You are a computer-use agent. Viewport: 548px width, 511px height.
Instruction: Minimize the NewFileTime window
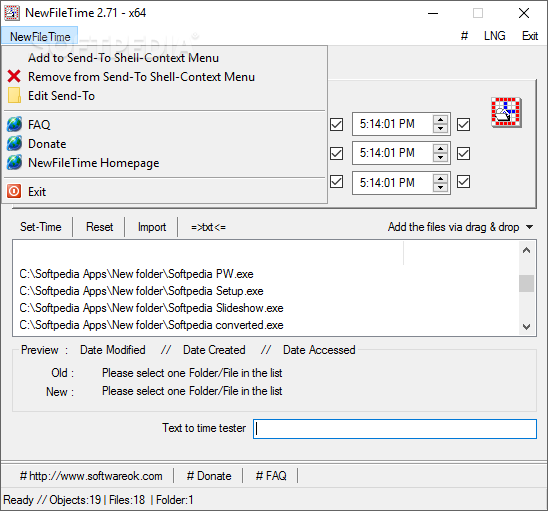[x=433, y=13]
